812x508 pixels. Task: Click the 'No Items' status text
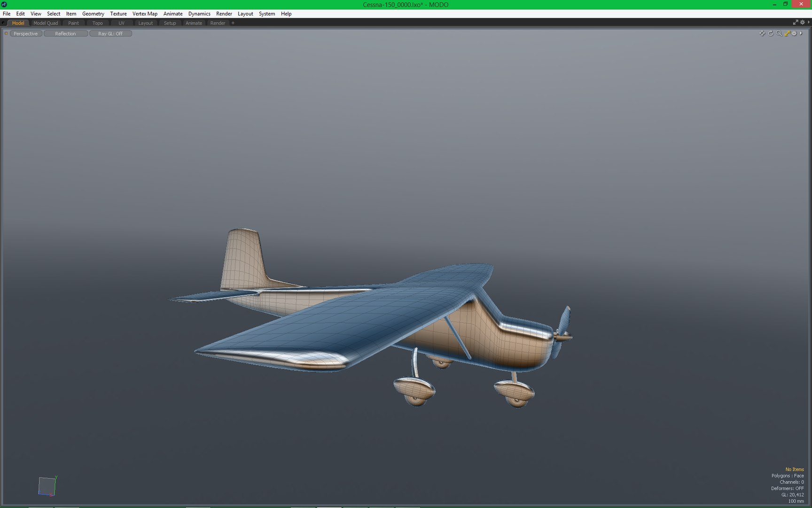(x=795, y=469)
